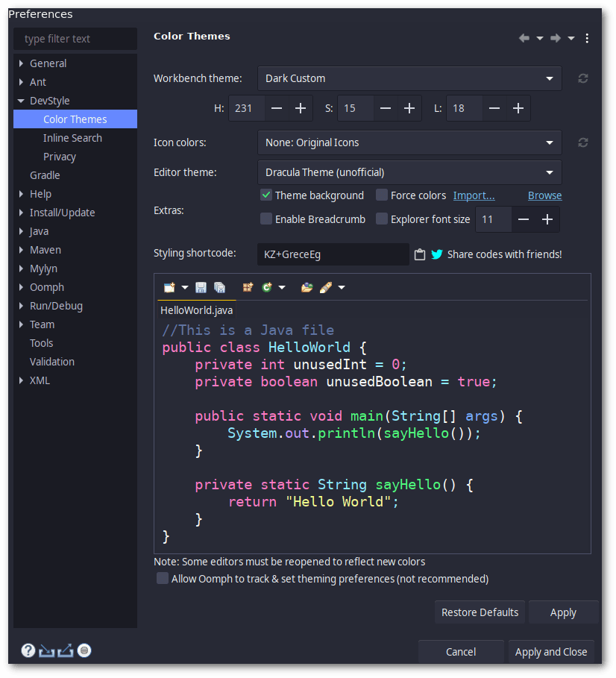
Task: Select the HelloWorld.java tab in the preview
Action: click(x=196, y=310)
